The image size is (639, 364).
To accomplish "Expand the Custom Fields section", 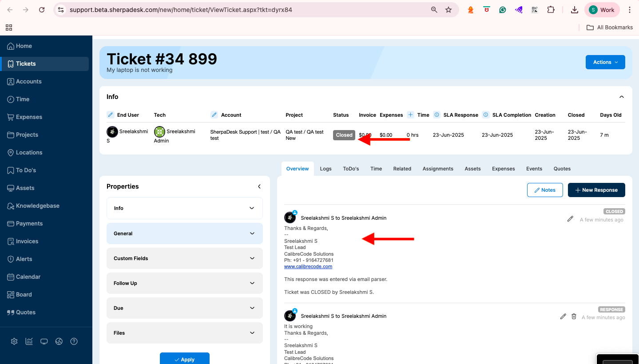I will pos(184,258).
